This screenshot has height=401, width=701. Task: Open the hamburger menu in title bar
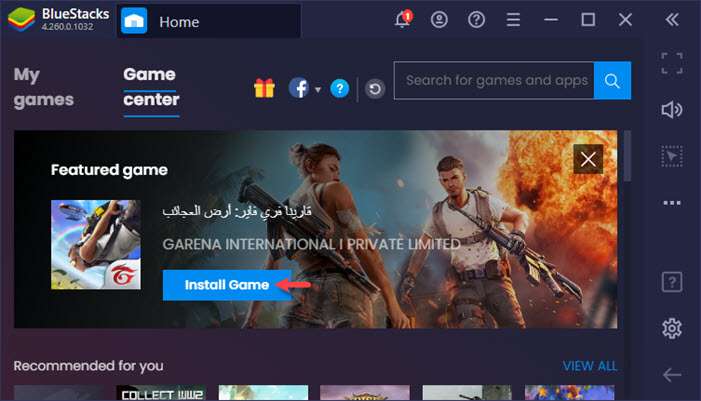[513, 20]
